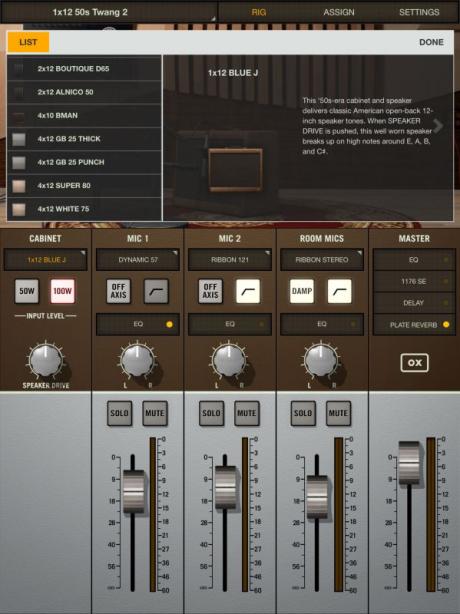Toggle Room Mics DAMP button
Screen dimensions: 460x614
pyautogui.click(x=302, y=291)
